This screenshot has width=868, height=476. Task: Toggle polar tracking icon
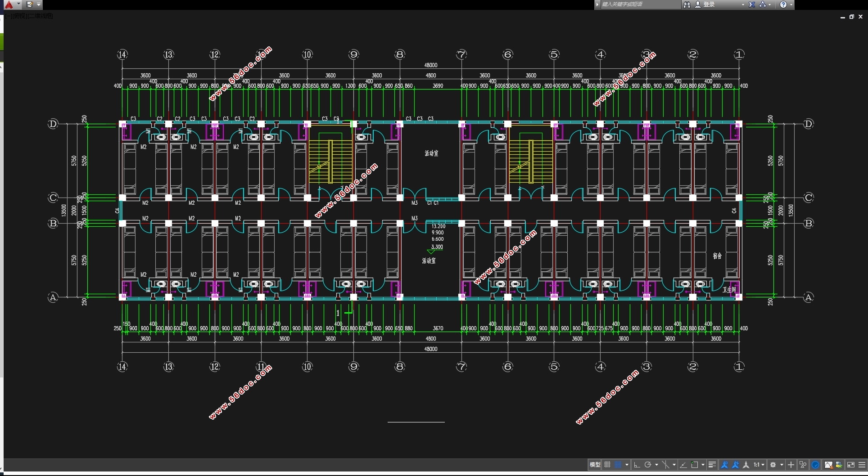click(x=648, y=465)
